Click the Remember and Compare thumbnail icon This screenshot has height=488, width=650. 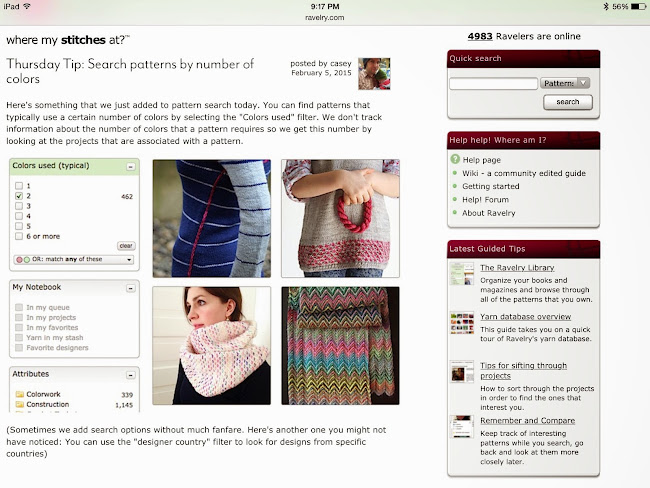point(462,426)
